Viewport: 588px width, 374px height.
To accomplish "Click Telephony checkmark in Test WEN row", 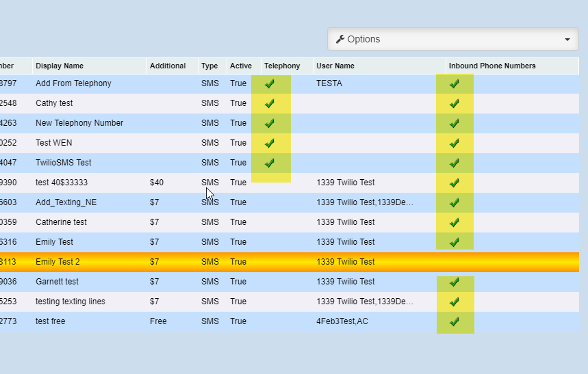I will point(270,144).
